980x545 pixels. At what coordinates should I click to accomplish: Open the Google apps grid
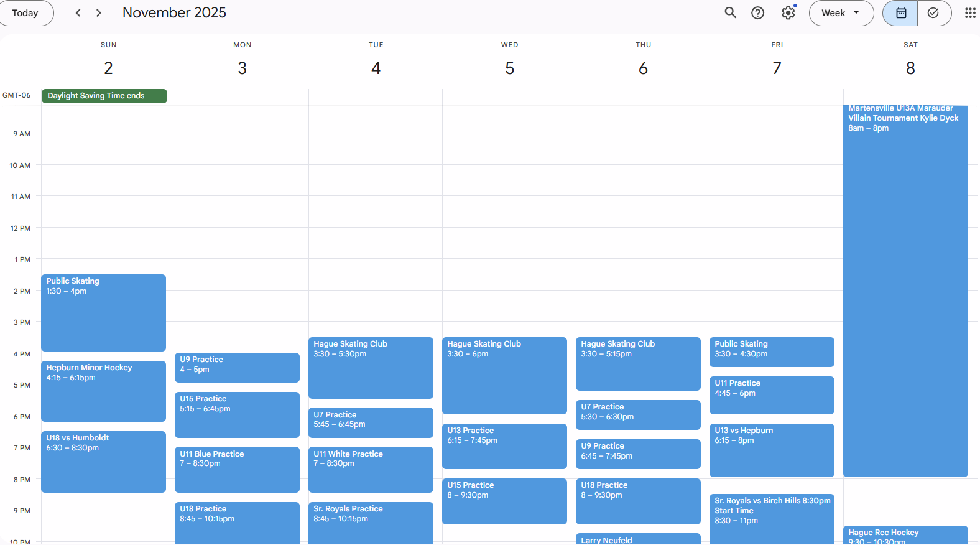[969, 13]
